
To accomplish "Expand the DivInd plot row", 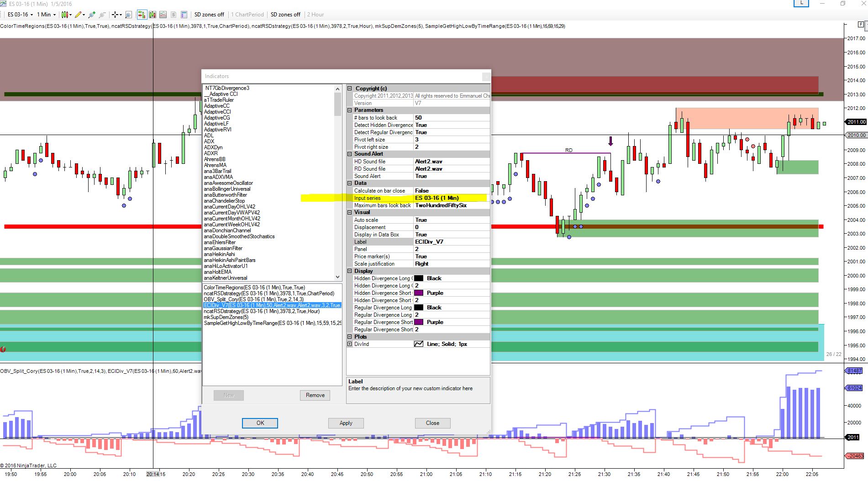I will pos(350,344).
